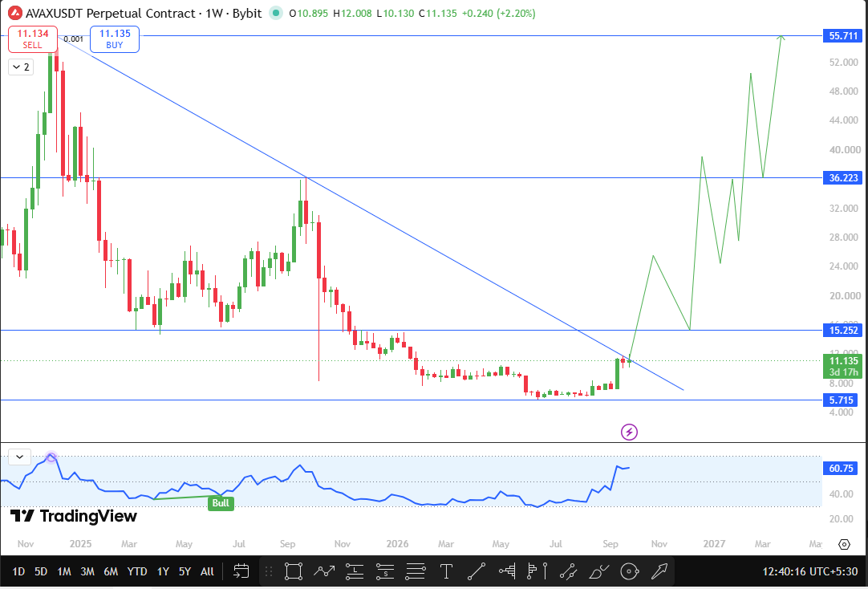
Task: Change the 1W interval in title
Action: click(213, 13)
